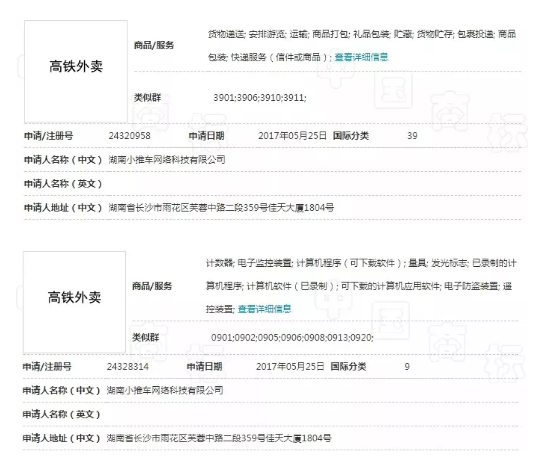Open 查看详细信息 link in the class 9 record
Viewport: 536px width, 460px height.
click(x=264, y=309)
